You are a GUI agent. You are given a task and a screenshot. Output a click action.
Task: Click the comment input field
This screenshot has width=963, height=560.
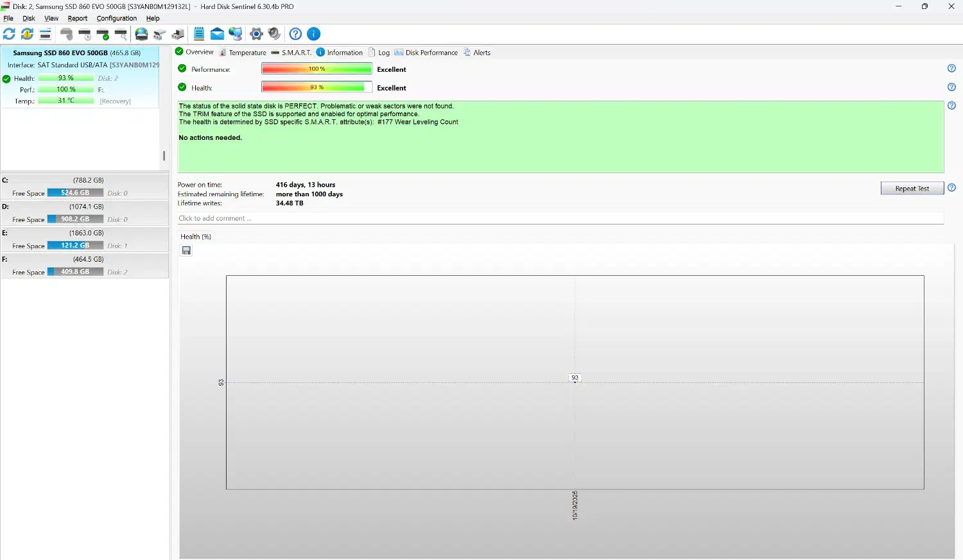point(560,219)
